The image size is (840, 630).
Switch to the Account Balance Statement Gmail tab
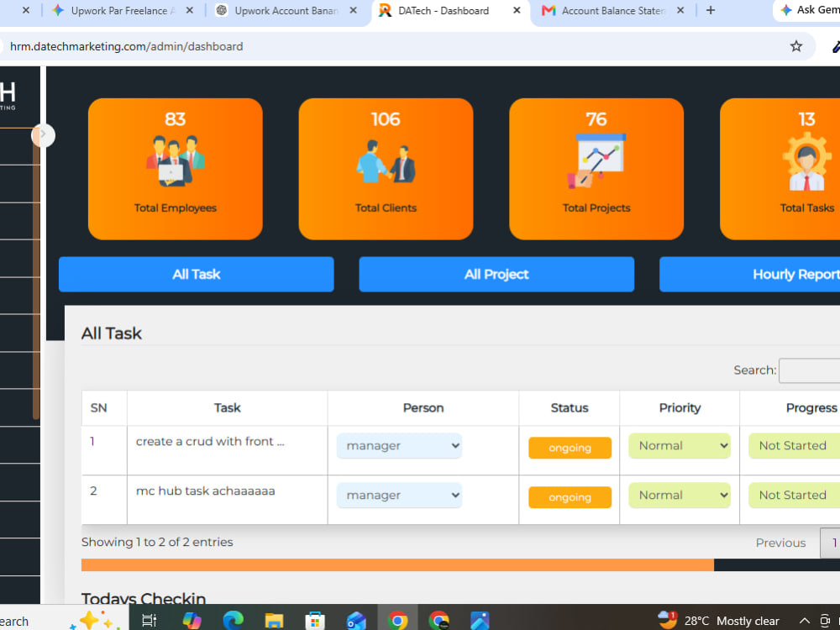click(x=613, y=10)
